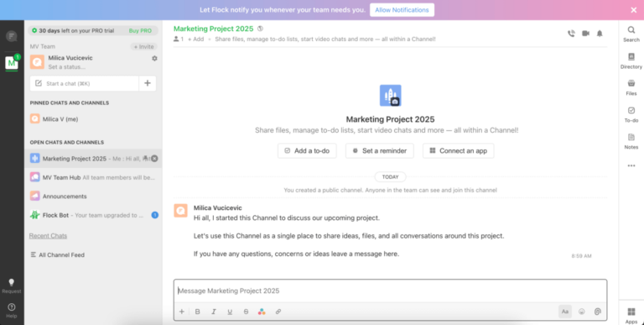644x325 pixels.
Task: Open the Apps panel
Action: 631,316
